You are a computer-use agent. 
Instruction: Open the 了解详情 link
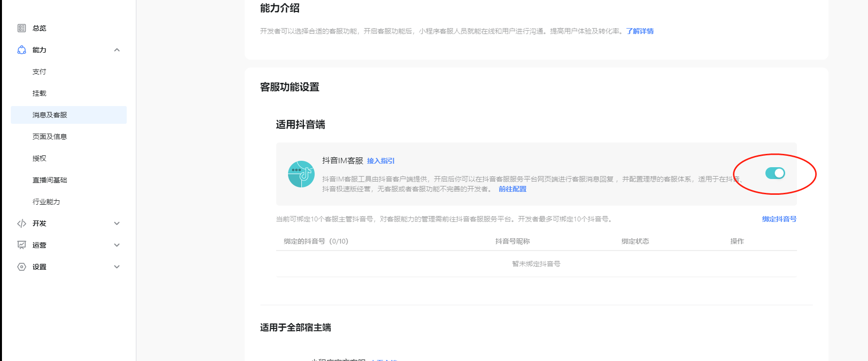(x=640, y=31)
